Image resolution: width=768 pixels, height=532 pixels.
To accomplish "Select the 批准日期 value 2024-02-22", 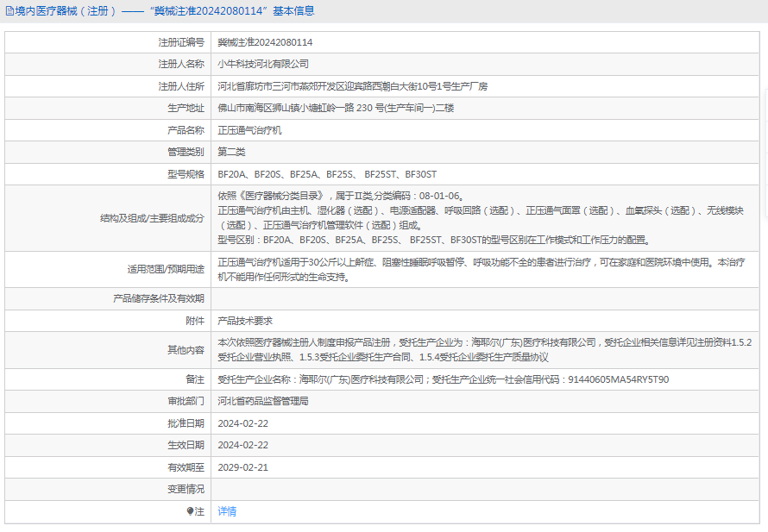I will (243, 423).
